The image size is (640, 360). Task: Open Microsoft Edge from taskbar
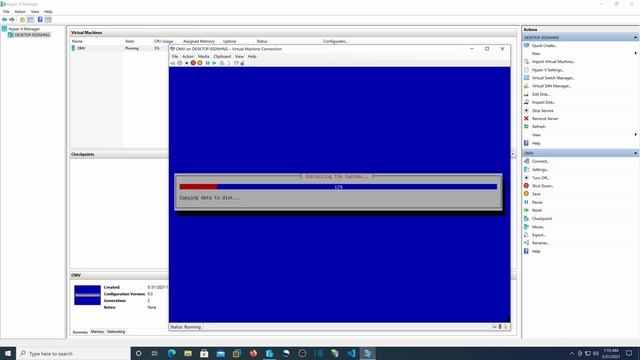click(x=171, y=353)
